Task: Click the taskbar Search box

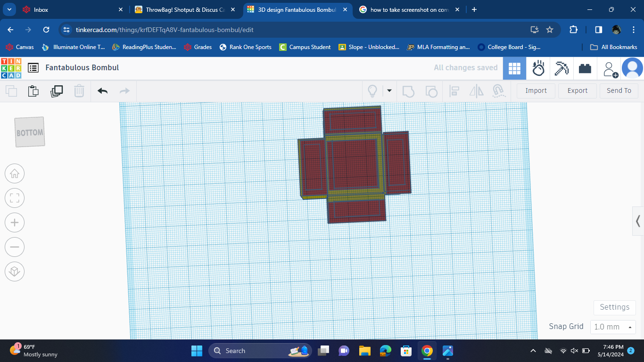Action: coord(260,351)
